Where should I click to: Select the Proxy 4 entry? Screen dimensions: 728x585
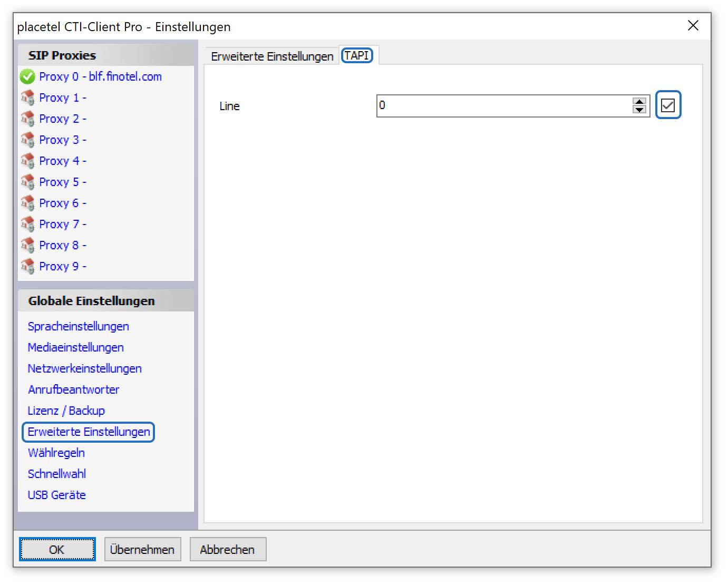point(63,161)
